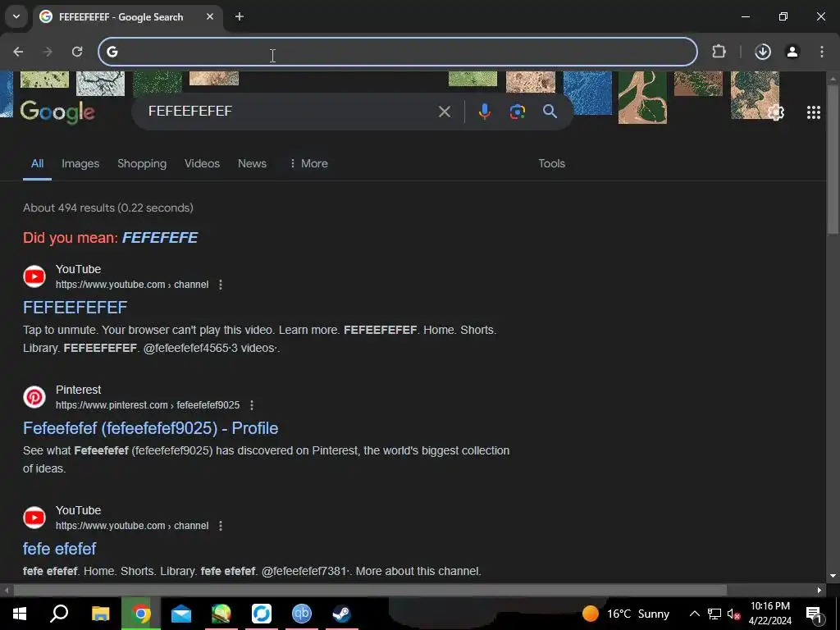
Task: Open the Chrome profile avatar icon
Action: click(792, 52)
